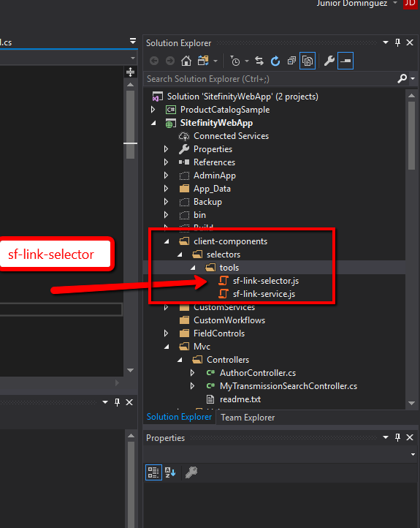Toggle the Show All Files button
Screen dimensions: 420x528
[x=308, y=61]
